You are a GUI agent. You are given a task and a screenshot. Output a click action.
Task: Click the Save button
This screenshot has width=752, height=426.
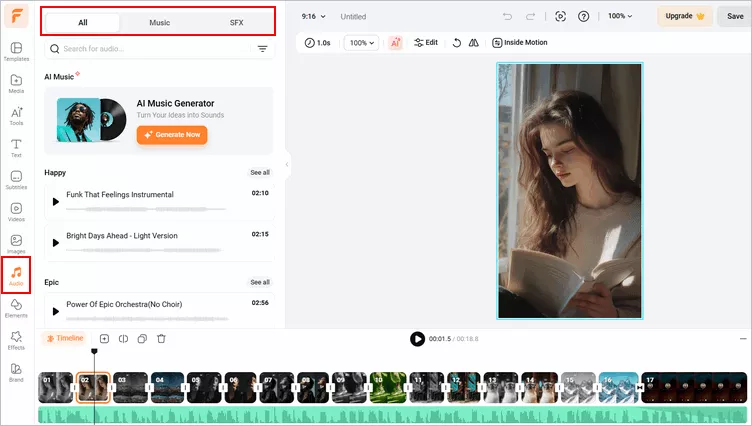(735, 16)
